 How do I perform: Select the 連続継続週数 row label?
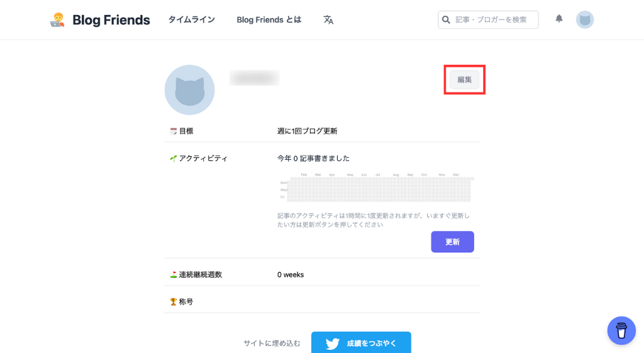pos(201,274)
